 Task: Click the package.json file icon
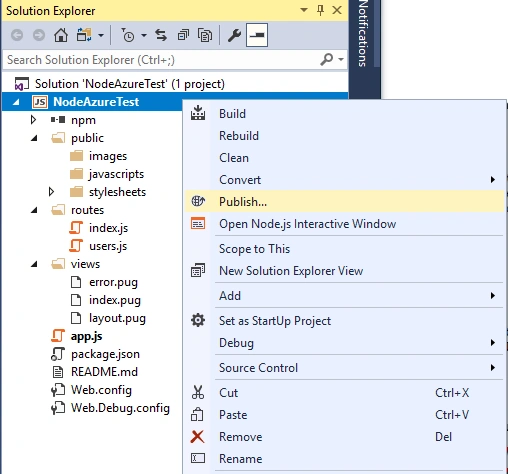pyautogui.click(x=58, y=354)
